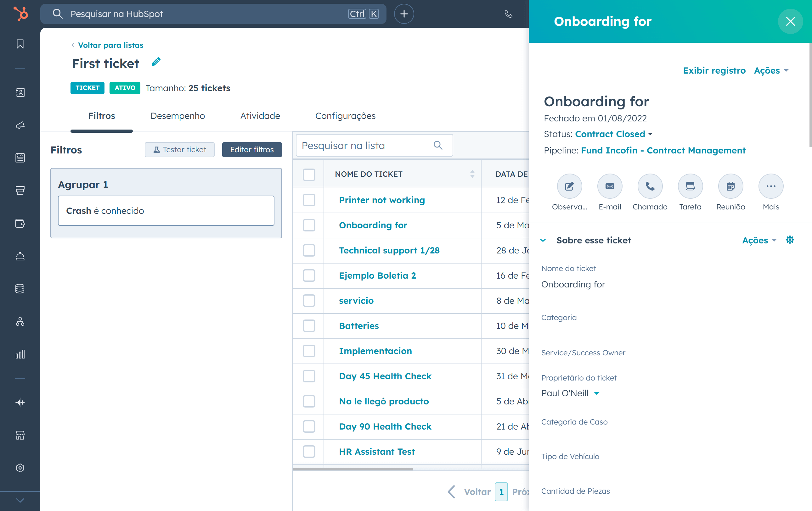
Task: Open the Reporting bar-chart sidebar icon
Action: [20, 354]
